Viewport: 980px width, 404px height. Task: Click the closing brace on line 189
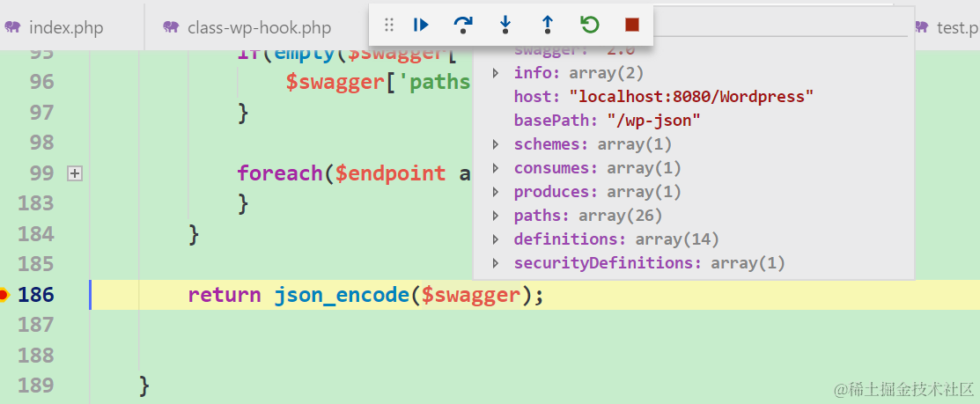point(144,386)
